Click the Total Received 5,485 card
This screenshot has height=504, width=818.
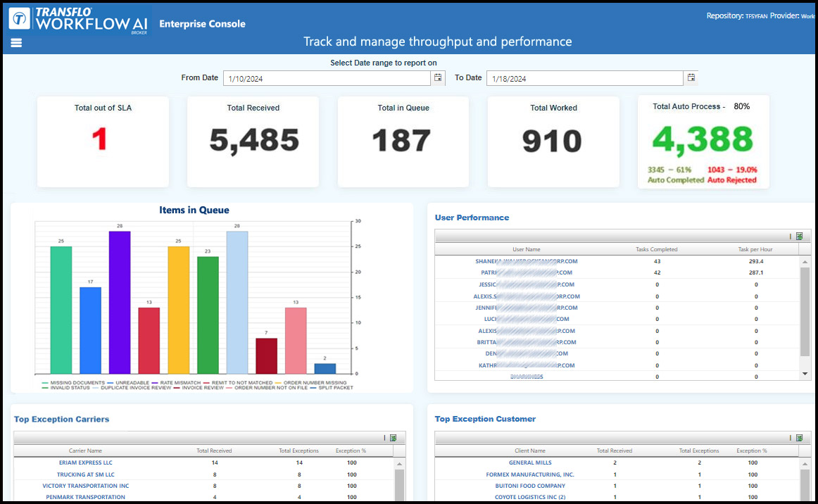pyautogui.click(x=253, y=141)
